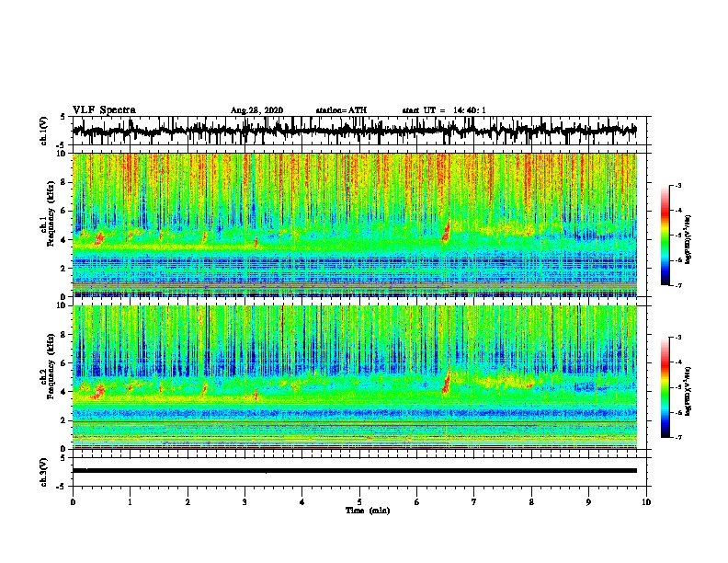
Task: Click ch.2 color bar log(PSD) unit label
Action: pyautogui.click(x=688, y=391)
